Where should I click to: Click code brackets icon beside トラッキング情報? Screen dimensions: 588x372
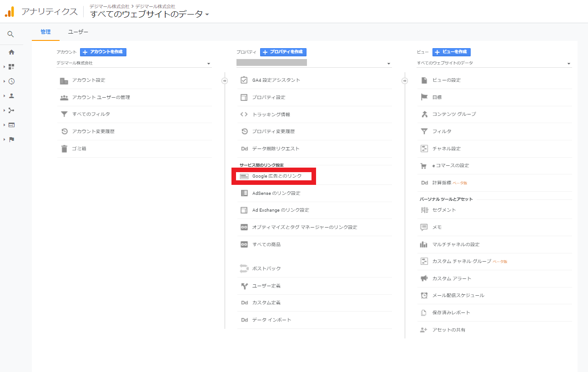coord(244,114)
